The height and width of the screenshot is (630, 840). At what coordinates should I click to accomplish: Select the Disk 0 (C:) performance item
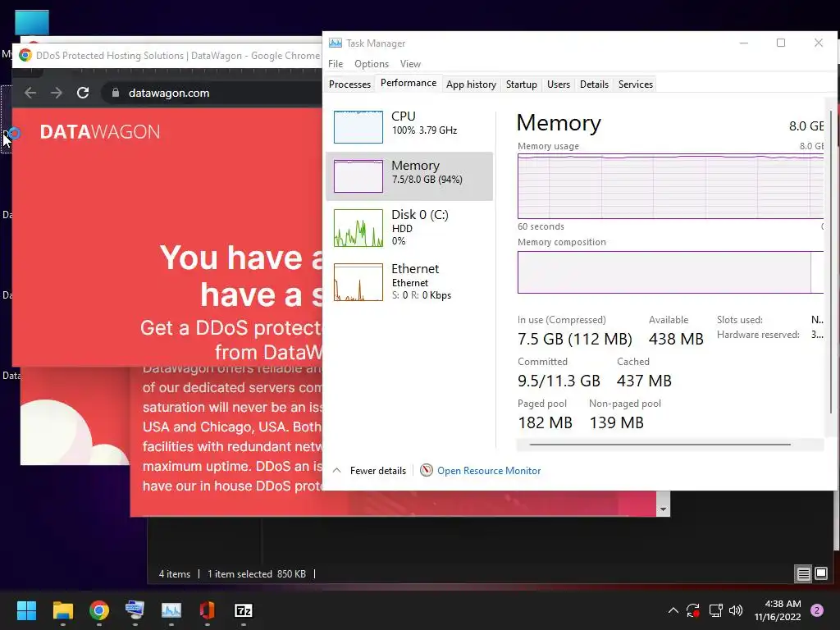[409, 228]
